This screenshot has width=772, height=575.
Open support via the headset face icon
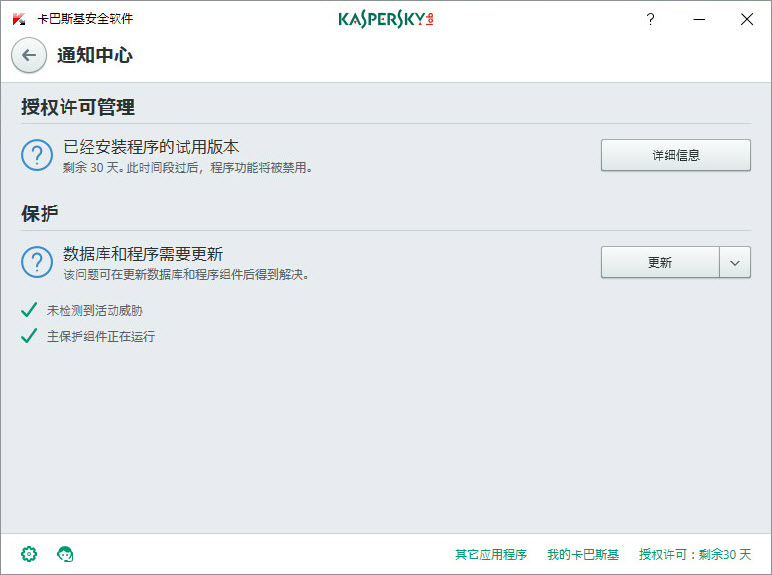(65, 554)
